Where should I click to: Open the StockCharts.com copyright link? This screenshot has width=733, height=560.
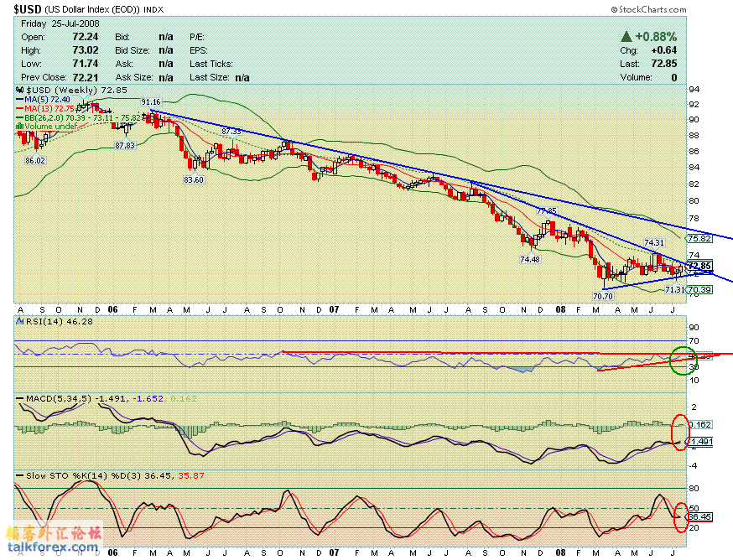tap(652, 8)
